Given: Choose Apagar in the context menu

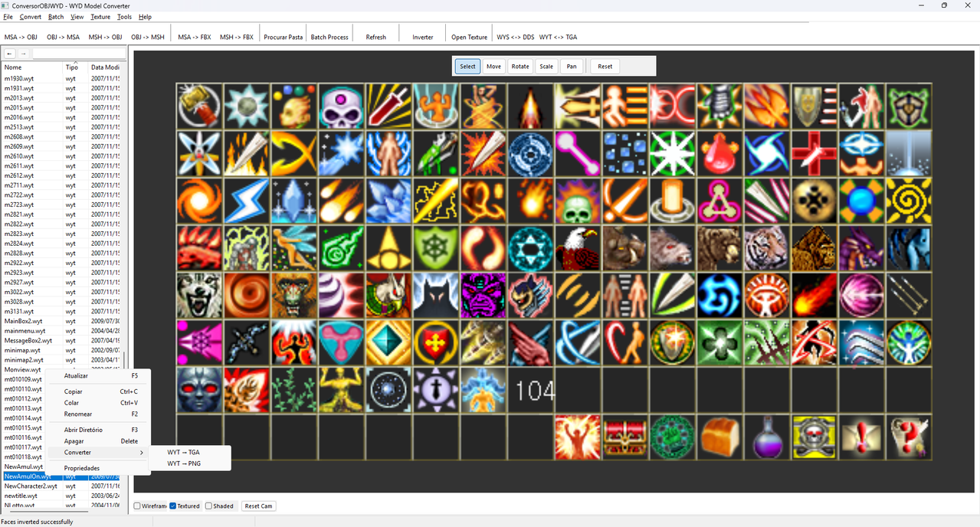Looking at the screenshot, I should point(98,441).
